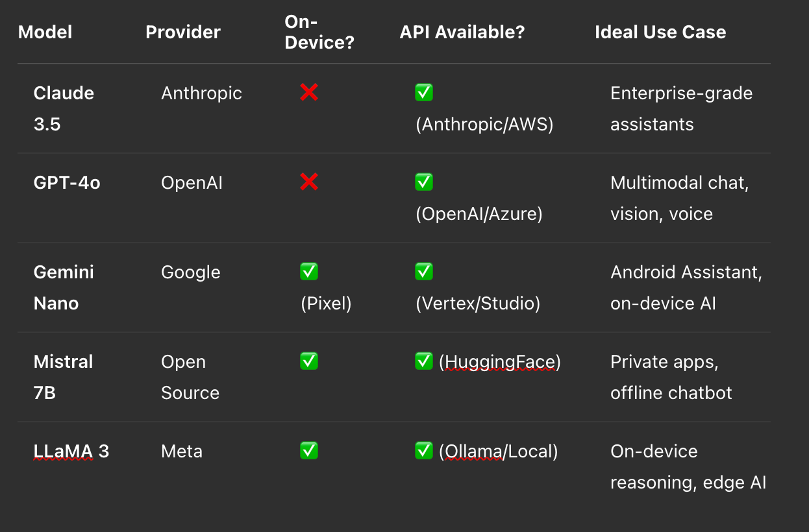Click the API Available? column header

(x=462, y=32)
